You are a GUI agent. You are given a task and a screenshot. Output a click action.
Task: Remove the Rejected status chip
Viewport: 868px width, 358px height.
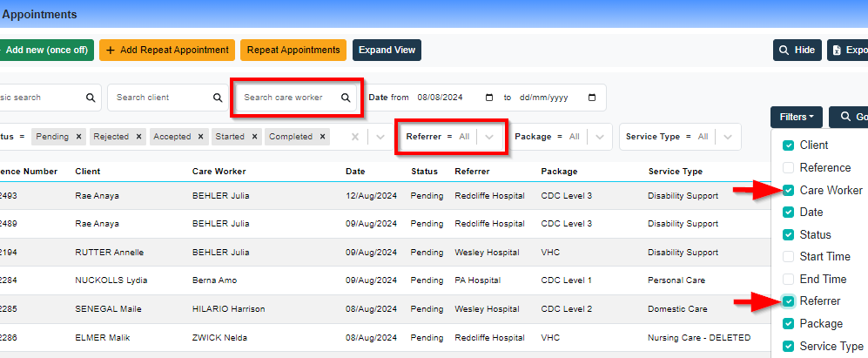(x=138, y=137)
